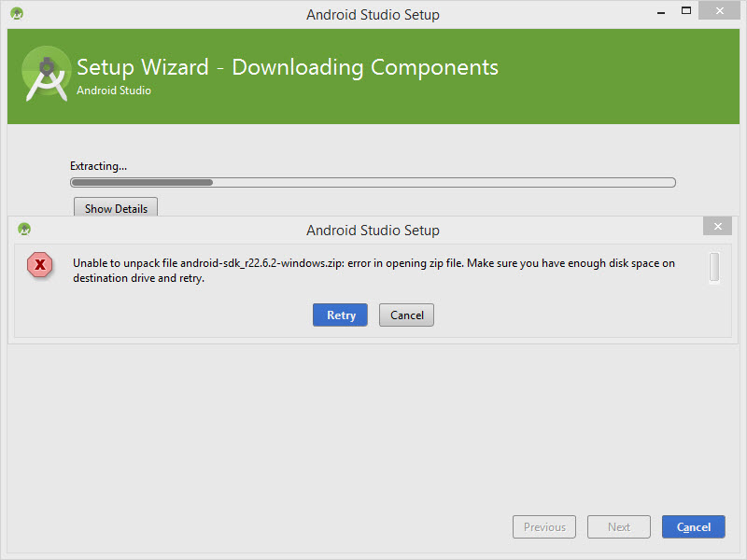Click the 'Unable to unpack file' error message
Viewport: 747px width, 560px height.
coord(373,271)
